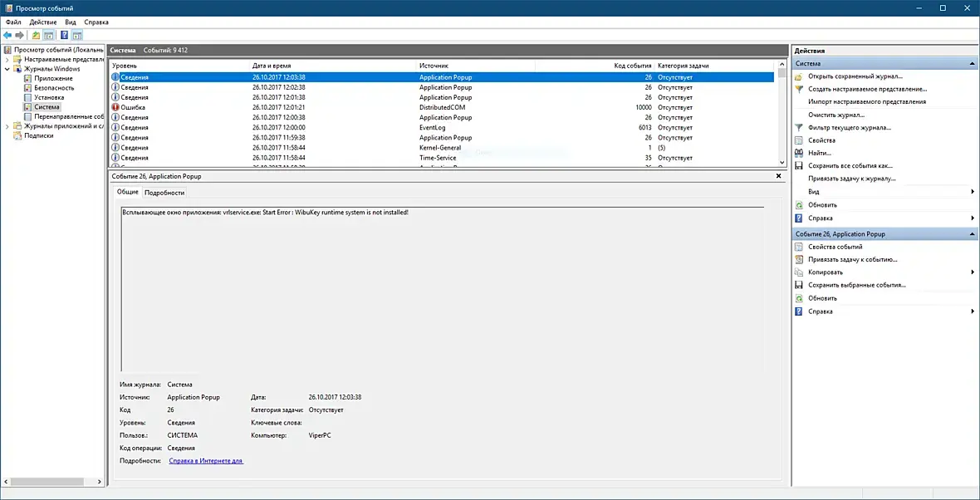The width and height of the screenshot is (980, 500).
Task: Expand Журналы приложений и служб node
Action: (7, 126)
